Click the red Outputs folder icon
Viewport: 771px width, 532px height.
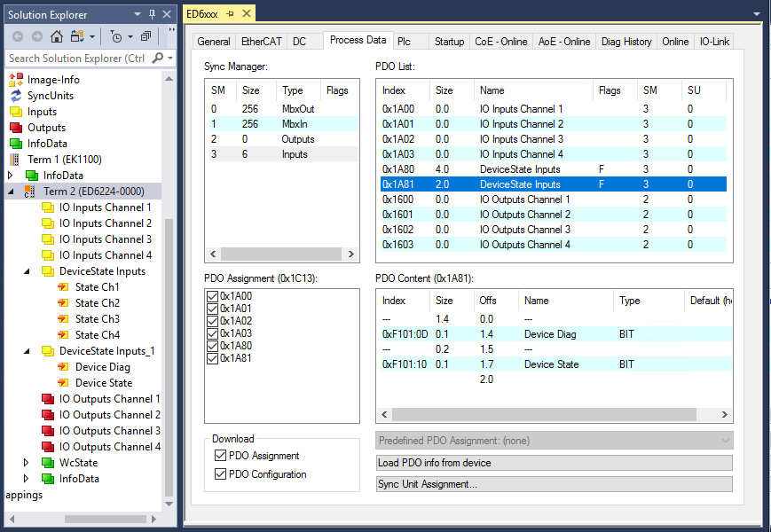(16, 128)
